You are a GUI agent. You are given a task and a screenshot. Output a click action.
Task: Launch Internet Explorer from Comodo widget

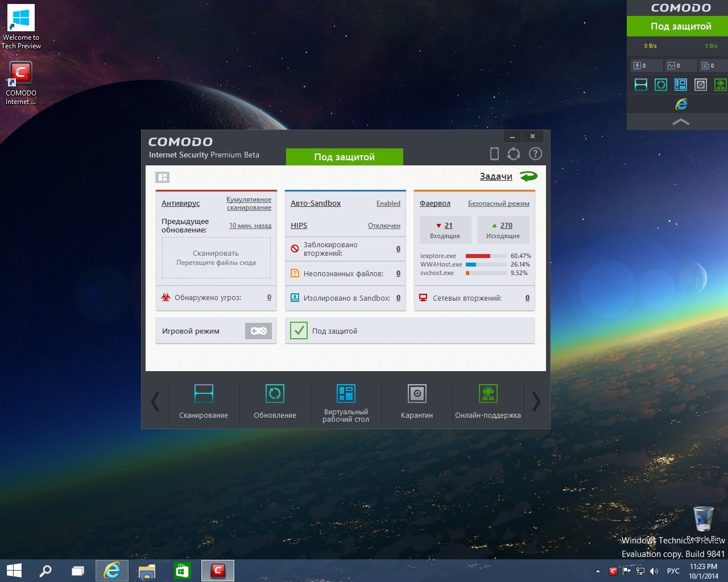[x=681, y=104]
